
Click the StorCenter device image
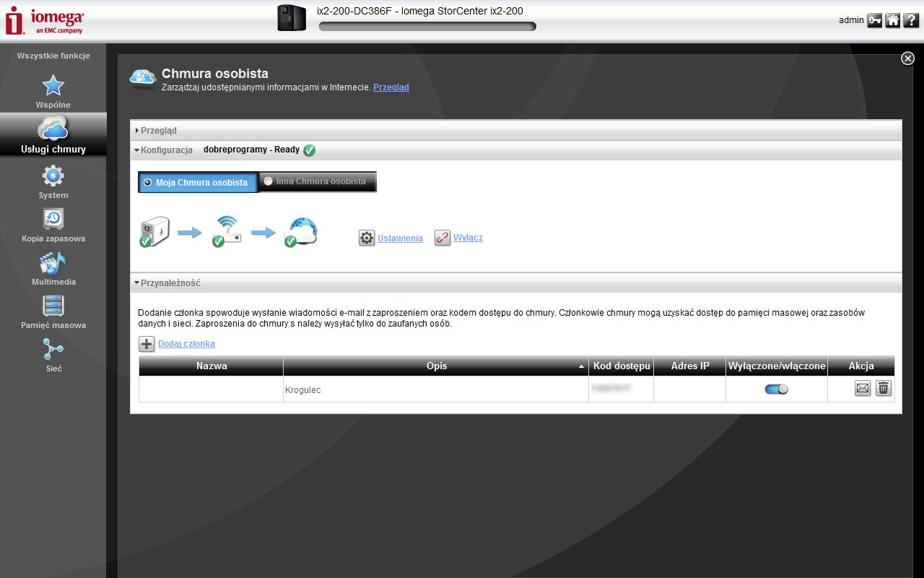[292, 18]
